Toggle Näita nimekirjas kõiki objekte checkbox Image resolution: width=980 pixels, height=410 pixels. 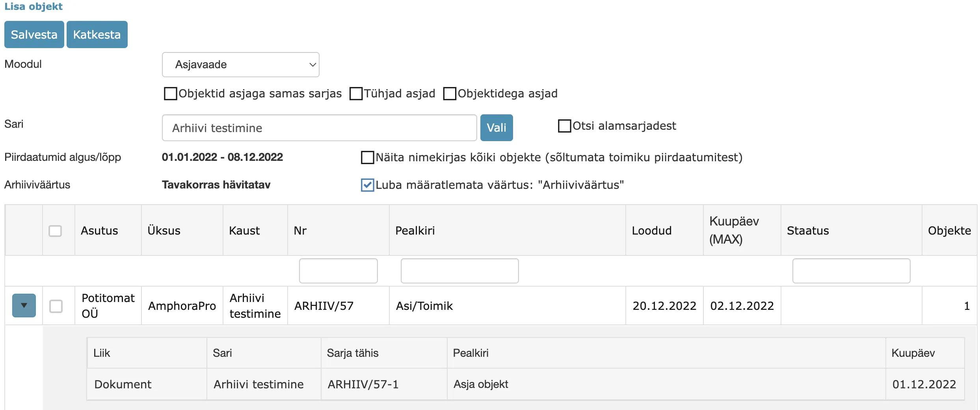point(367,157)
